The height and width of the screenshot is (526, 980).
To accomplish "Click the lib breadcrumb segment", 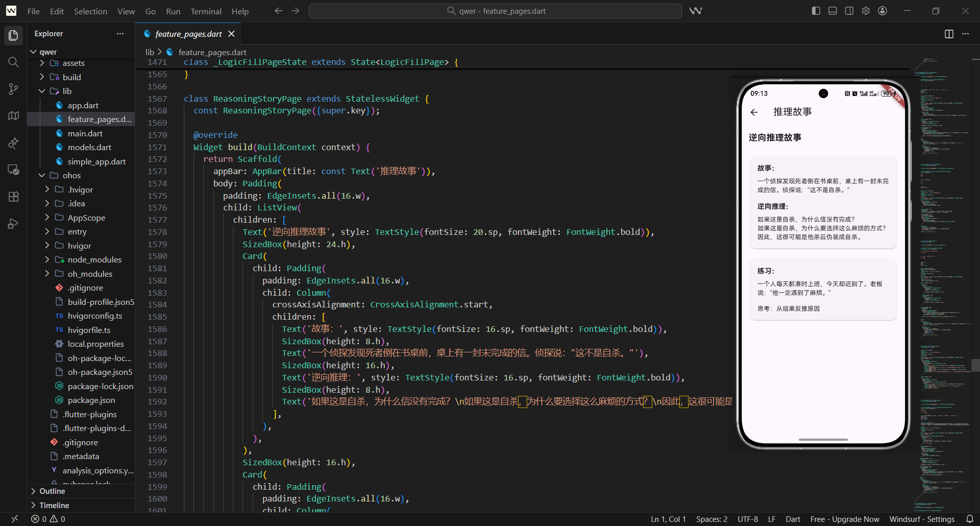I will (x=150, y=52).
